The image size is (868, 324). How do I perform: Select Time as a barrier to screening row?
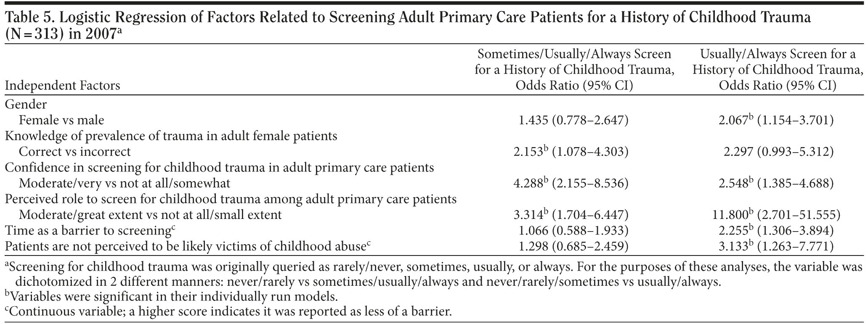pyautogui.click(x=89, y=231)
